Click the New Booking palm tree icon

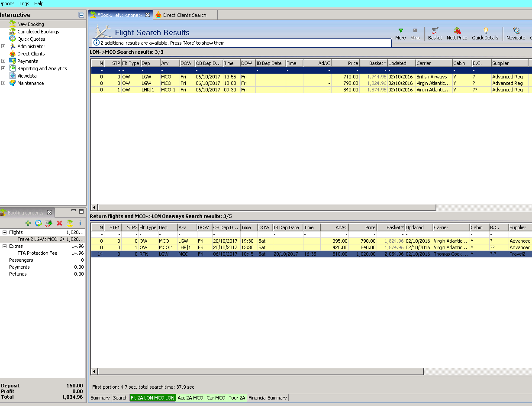13,24
